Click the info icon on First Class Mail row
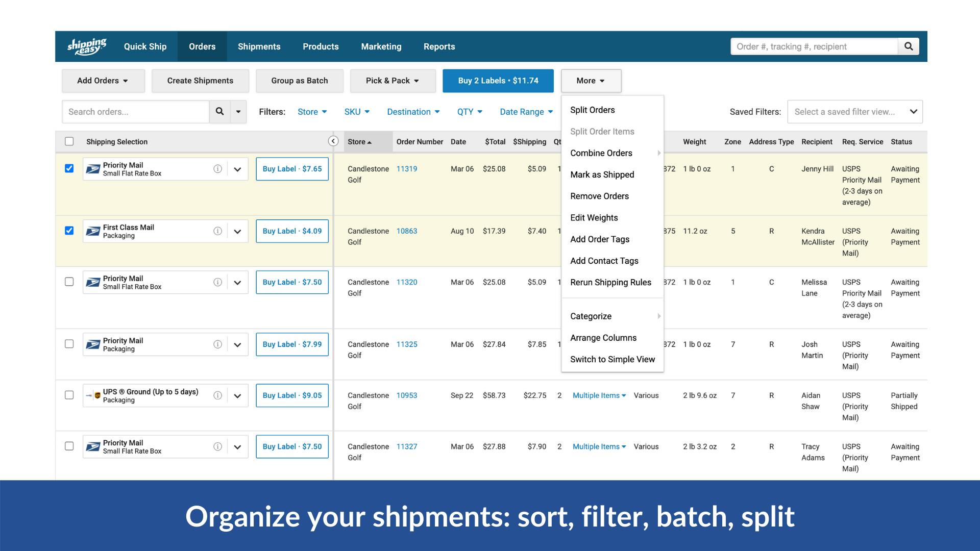980x551 pixels. pyautogui.click(x=218, y=231)
